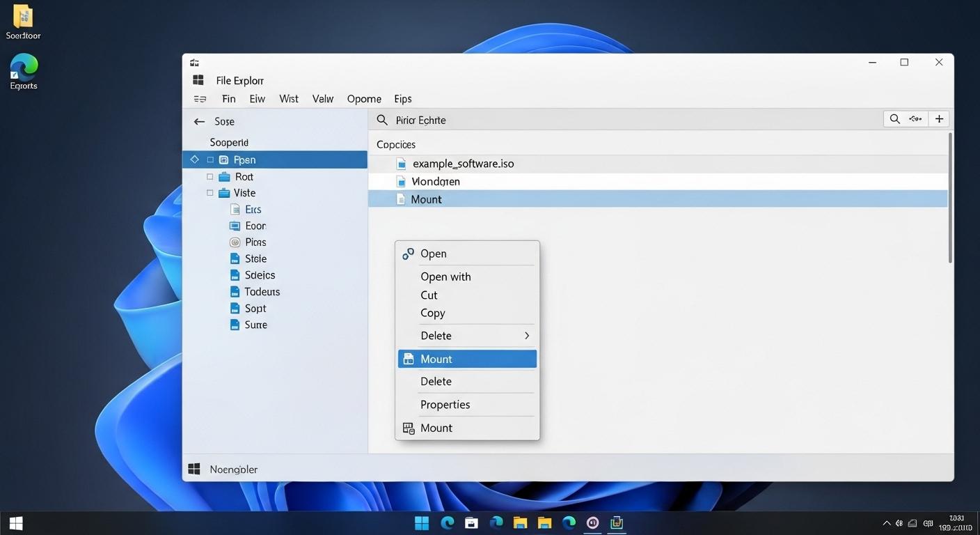The height and width of the screenshot is (535, 980).
Task: Select the Picas icon in the sidebar
Action: coord(236,242)
